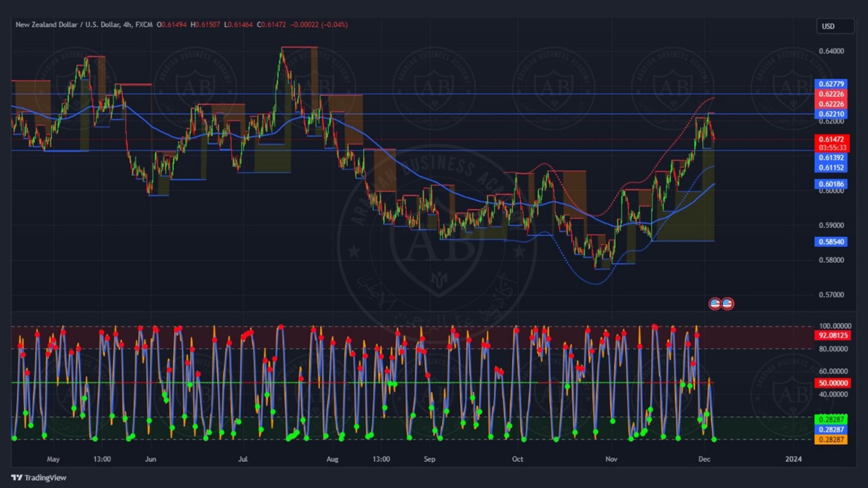
Task: Select the green 0.28287 indicator value label
Action: tap(831, 419)
